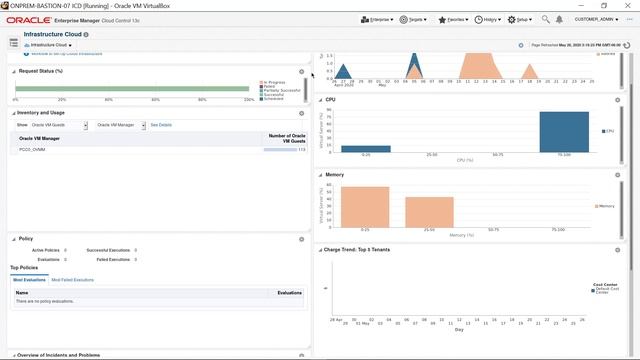The image size is (640, 360).
Task: Click the info icon beside Infrastructure Cloud title
Action: point(86,35)
